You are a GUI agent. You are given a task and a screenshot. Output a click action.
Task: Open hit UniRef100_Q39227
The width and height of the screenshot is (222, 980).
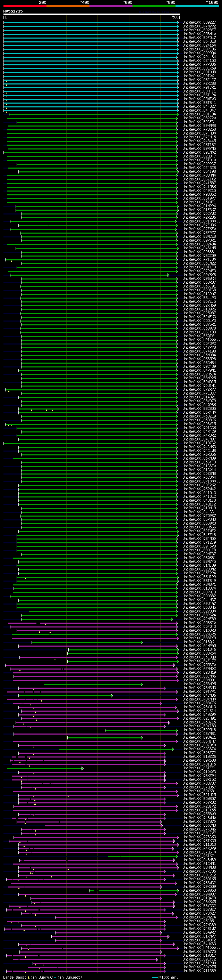click(x=199, y=23)
